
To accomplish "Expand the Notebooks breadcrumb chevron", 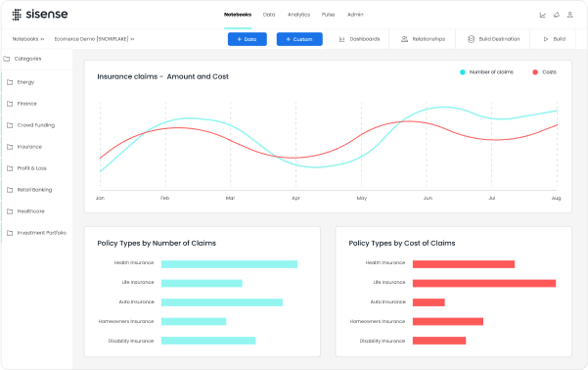I will (42, 39).
